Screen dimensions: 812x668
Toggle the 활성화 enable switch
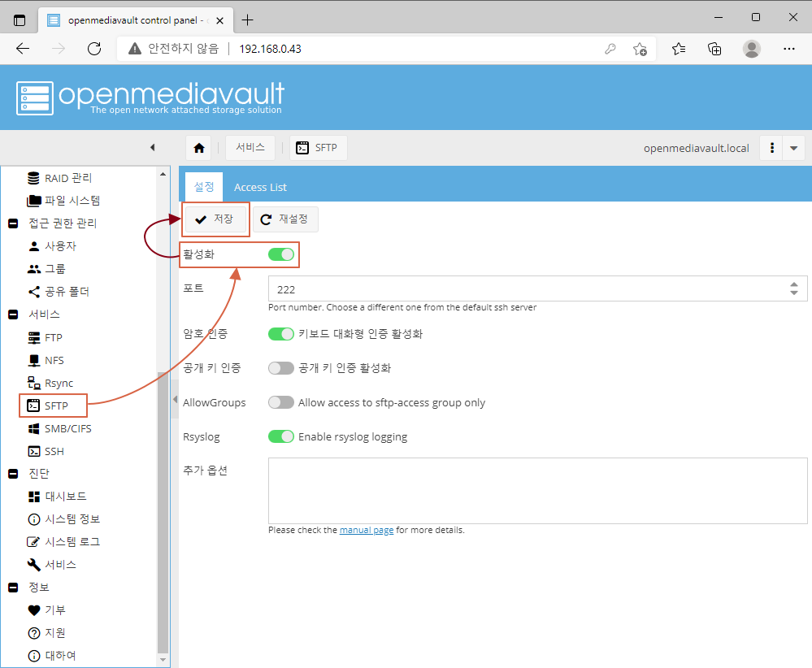tap(281, 254)
